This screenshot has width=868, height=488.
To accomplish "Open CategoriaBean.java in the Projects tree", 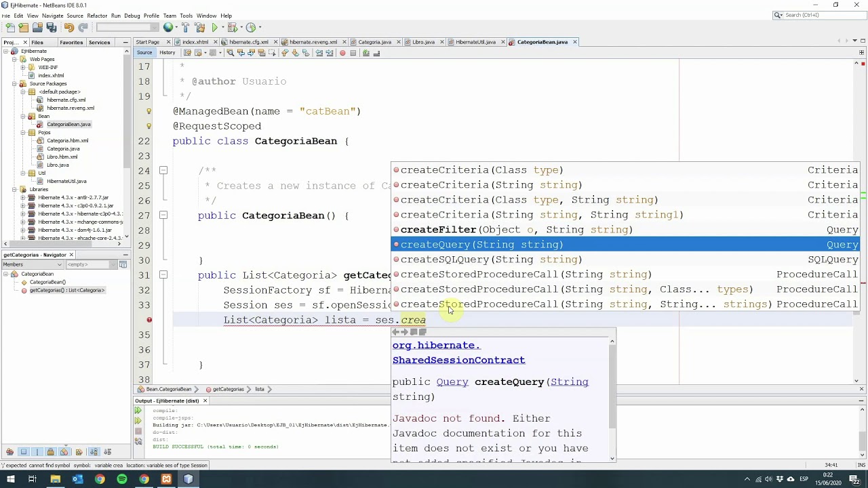I will [68, 125].
